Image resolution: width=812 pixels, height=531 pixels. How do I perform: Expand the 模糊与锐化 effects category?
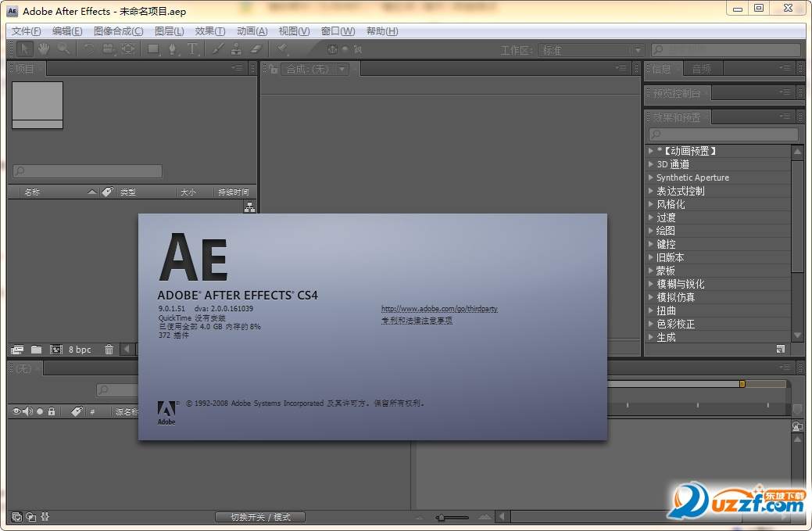tap(651, 283)
